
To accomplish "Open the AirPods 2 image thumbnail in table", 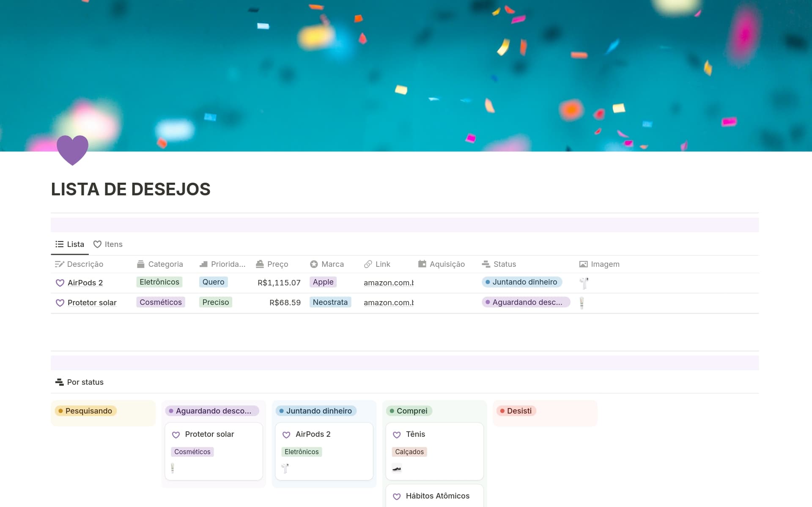I will tap(584, 283).
